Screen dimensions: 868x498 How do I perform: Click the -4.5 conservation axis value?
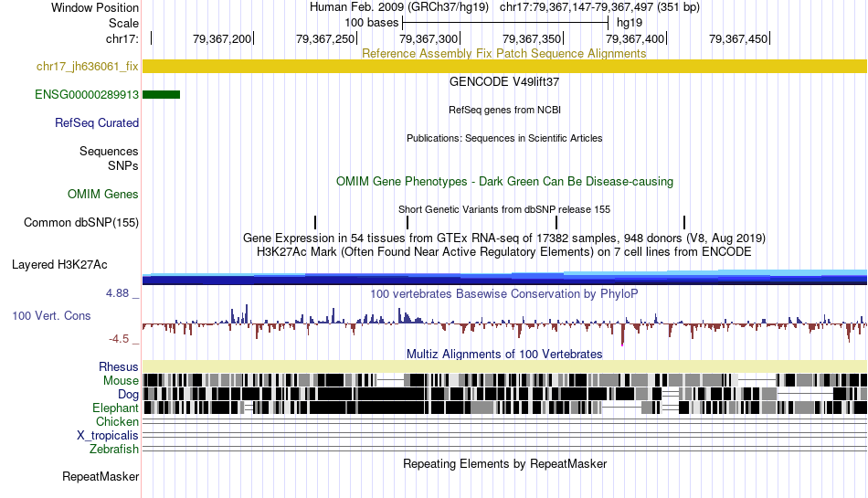(119, 339)
